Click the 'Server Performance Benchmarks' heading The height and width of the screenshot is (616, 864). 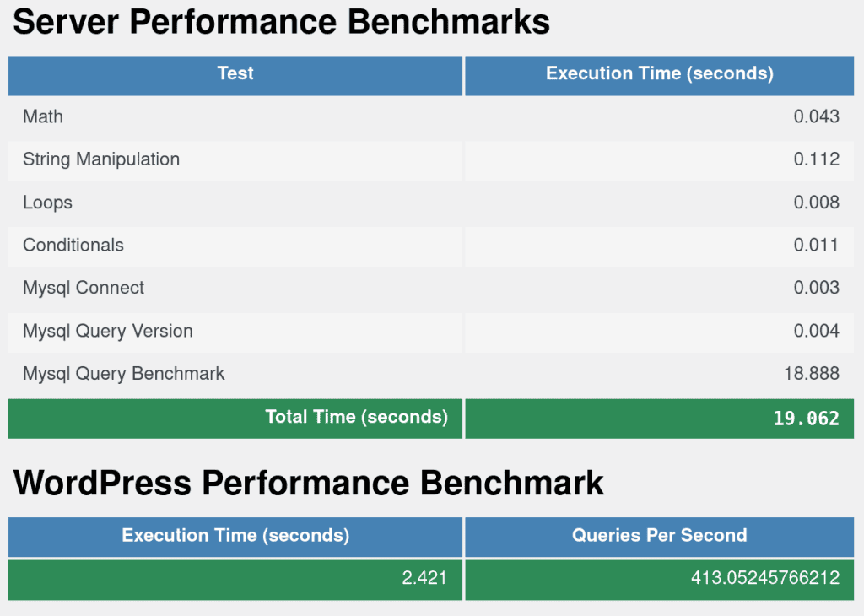coord(281,22)
